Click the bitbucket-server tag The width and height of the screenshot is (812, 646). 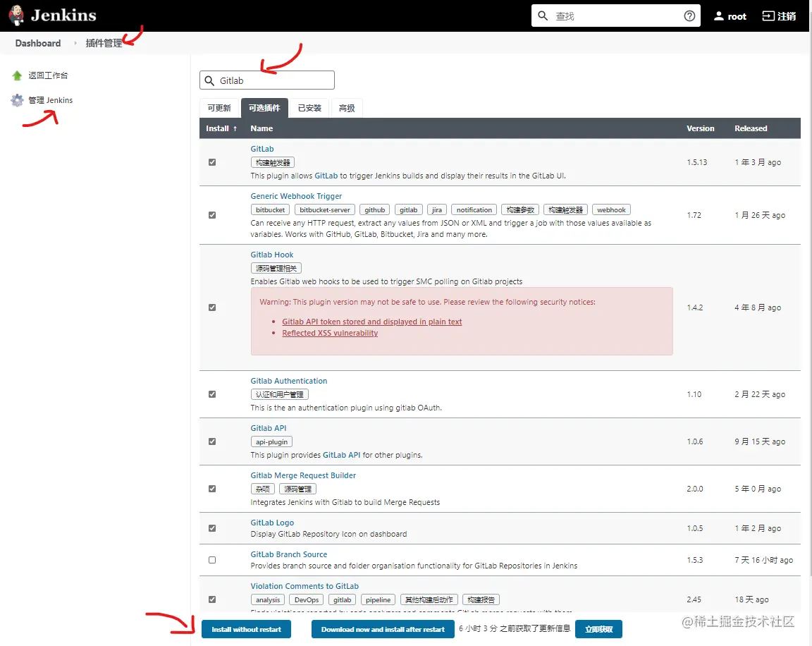click(325, 209)
